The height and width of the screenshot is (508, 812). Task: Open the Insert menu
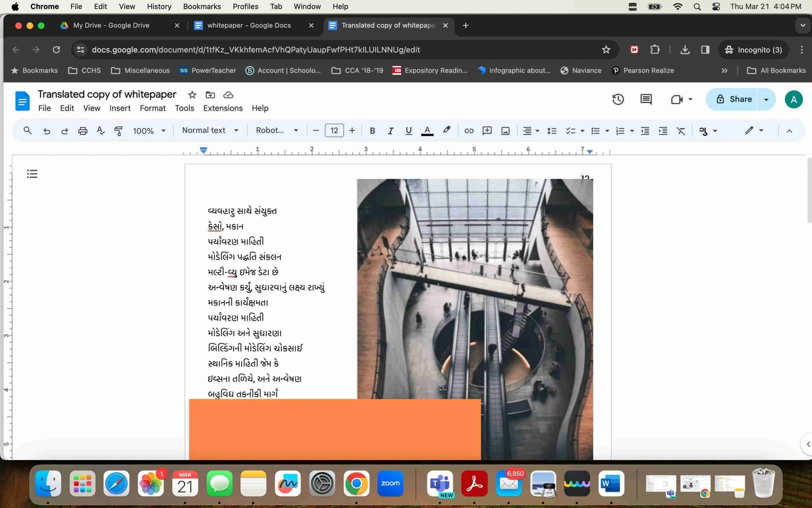point(120,108)
